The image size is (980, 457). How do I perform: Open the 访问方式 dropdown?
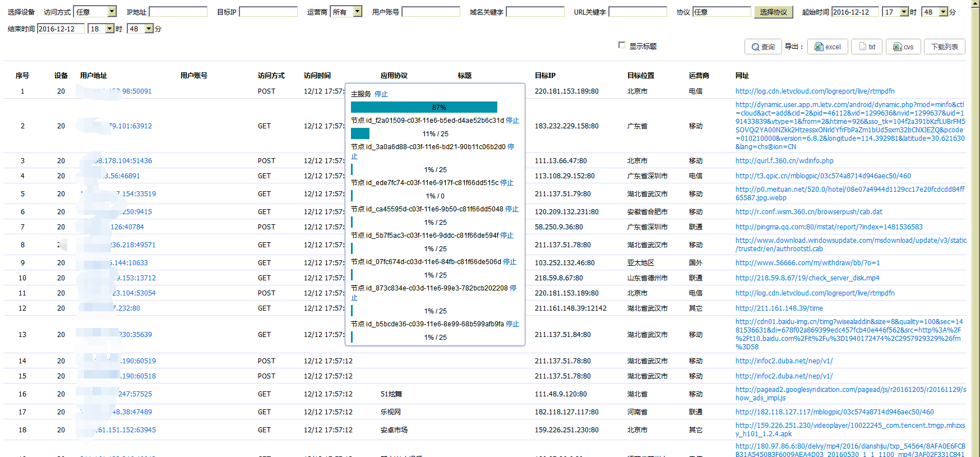pyautogui.click(x=112, y=11)
